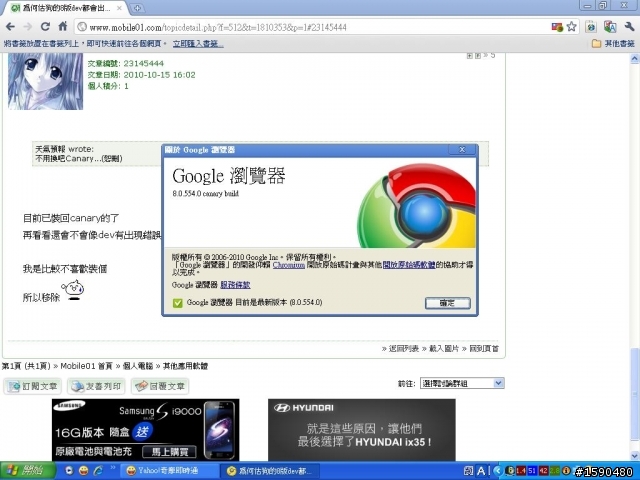640x480 pixels.
Task: Click the flag extension icon in address bar
Action: [x=557, y=27]
